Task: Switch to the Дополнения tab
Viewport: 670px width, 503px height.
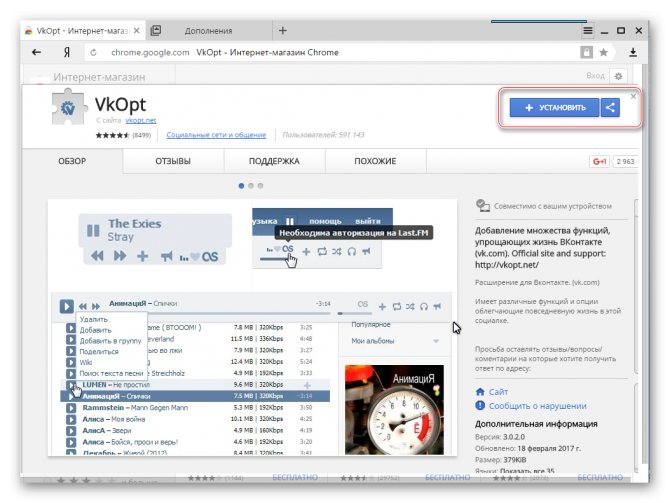Action: 209,31
